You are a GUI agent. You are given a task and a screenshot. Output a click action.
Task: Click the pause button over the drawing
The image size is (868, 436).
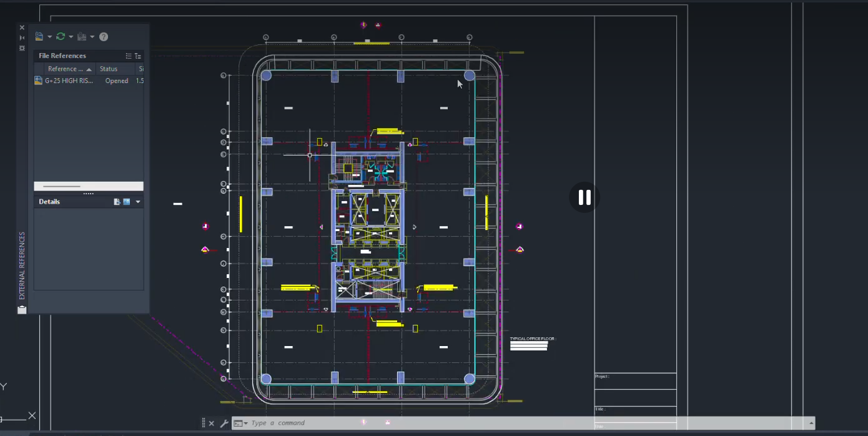coord(584,197)
